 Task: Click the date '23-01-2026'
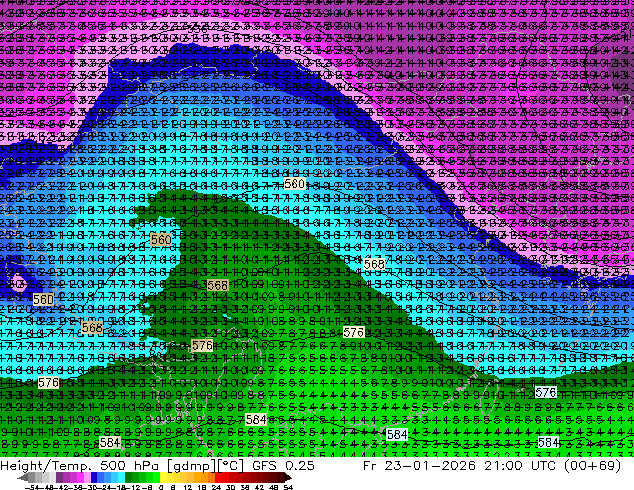point(430,465)
